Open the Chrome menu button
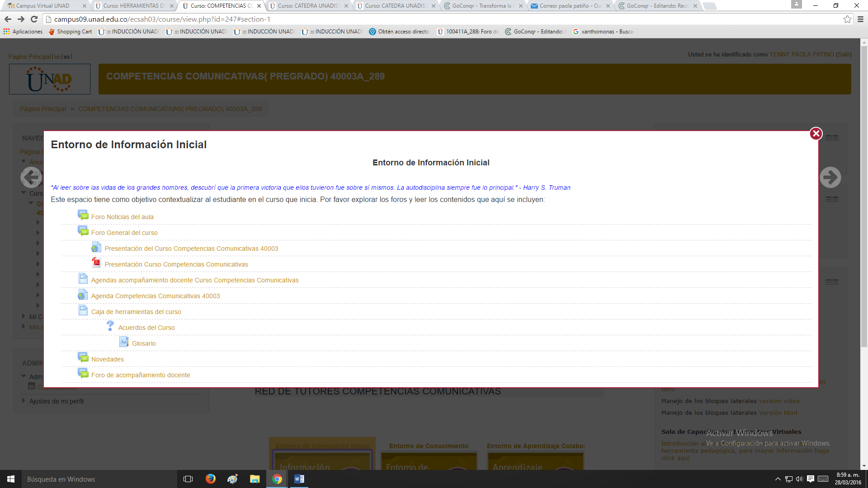 coord(860,19)
